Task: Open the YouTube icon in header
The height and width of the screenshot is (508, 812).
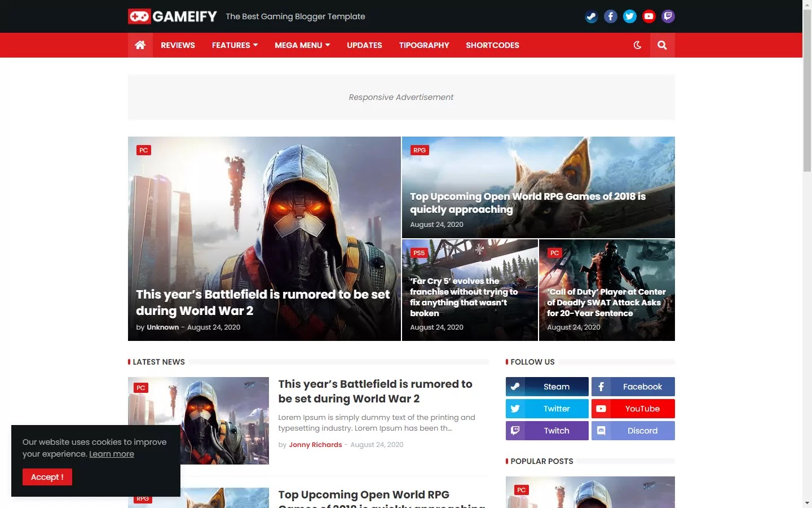Action: [x=648, y=16]
